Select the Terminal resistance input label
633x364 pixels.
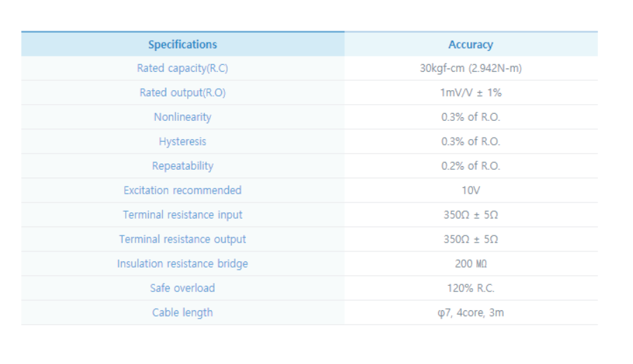point(182,215)
